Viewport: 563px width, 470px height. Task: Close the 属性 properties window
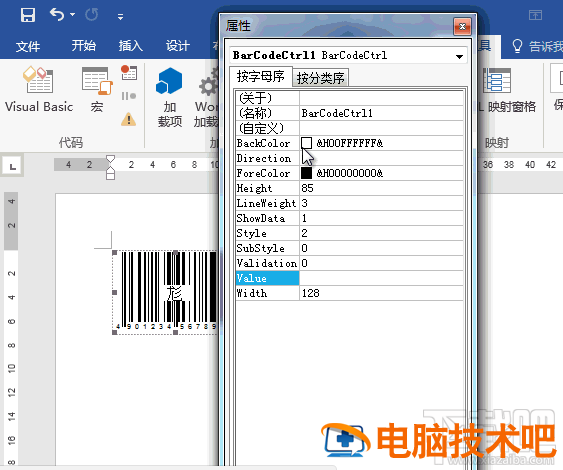click(x=462, y=27)
